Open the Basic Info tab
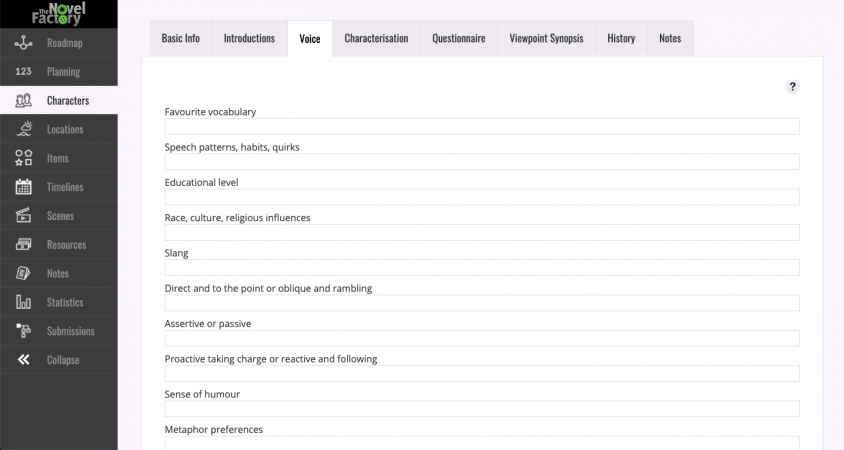844x450 pixels. [181, 38]
